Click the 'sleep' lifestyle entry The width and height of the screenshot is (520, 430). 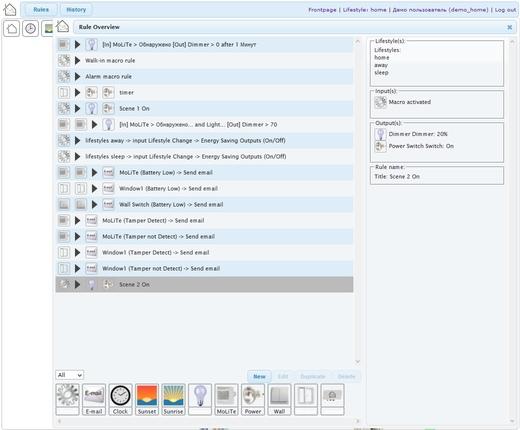pyautogui.click(x=381, y=73)
